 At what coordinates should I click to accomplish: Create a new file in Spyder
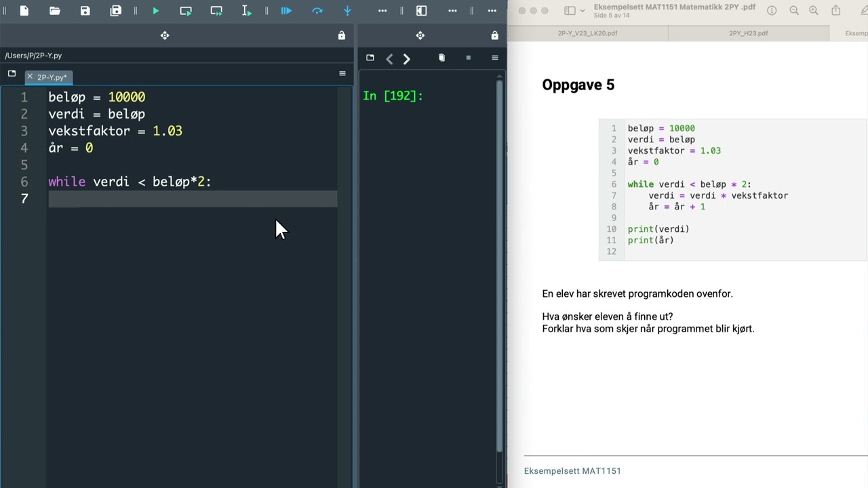pos(24,11)
